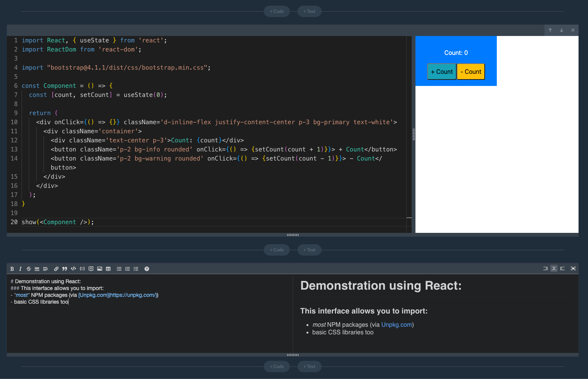Apply italic formatting in the markdown editor
The image size is (588, 379).
coord(20,269)
